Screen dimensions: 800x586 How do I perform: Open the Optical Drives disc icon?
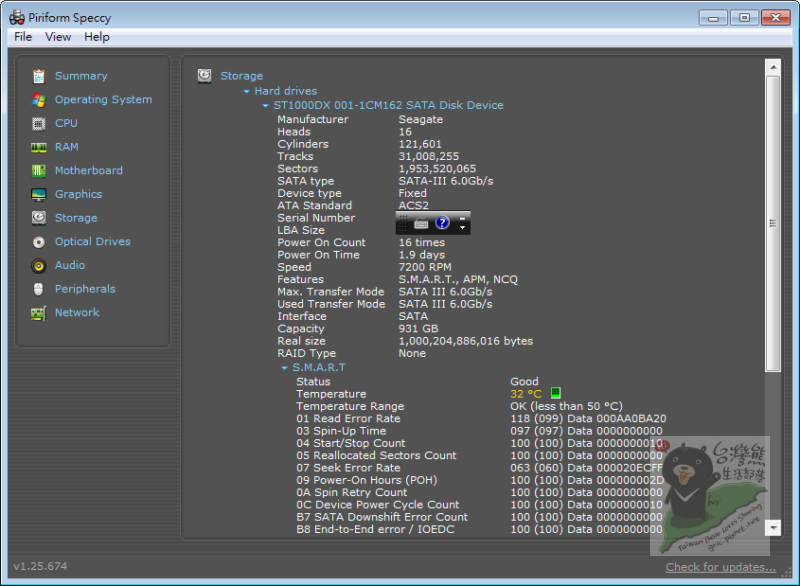(x=39, y=242)
